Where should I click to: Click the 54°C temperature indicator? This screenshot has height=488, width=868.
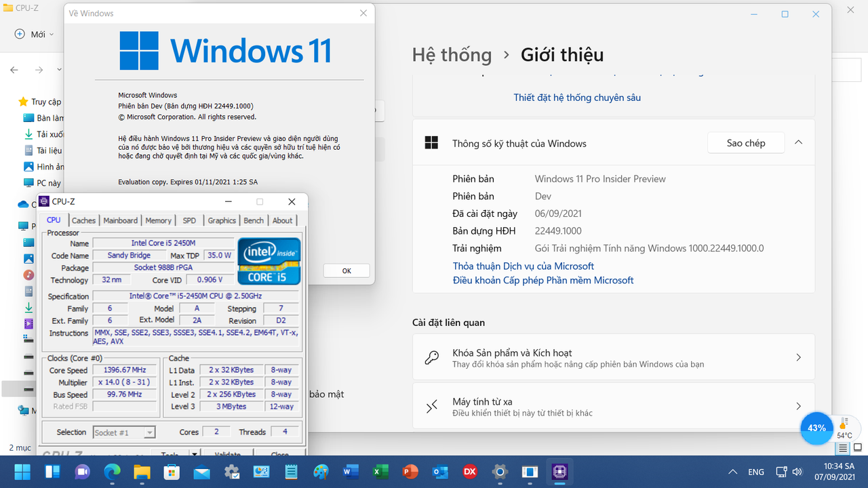(844, 428)
